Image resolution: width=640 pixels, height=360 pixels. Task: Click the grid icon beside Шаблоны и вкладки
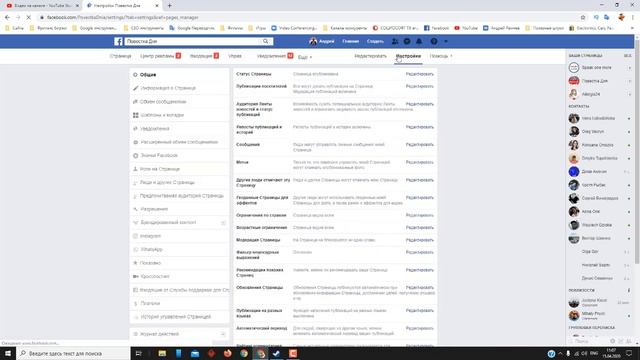coord(136,115)
